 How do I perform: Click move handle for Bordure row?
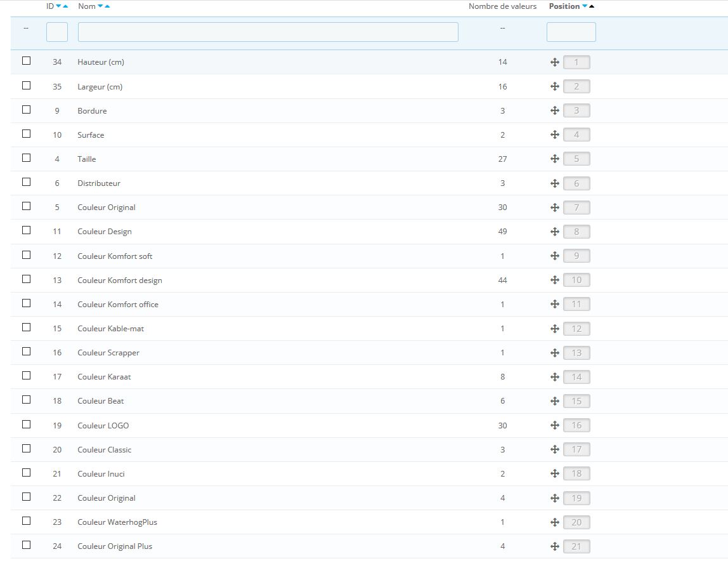coord(554,110)
